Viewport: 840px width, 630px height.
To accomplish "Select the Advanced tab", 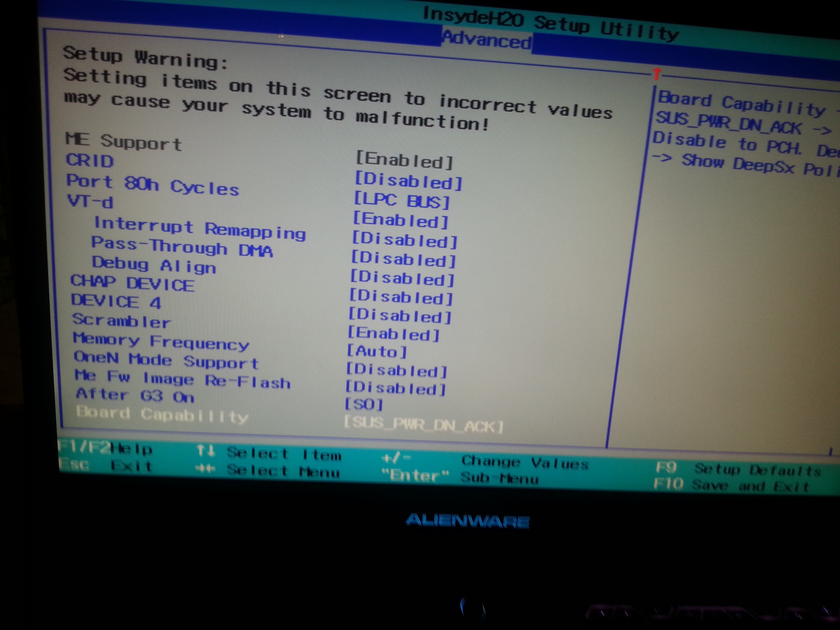I will tap(487, 39).
